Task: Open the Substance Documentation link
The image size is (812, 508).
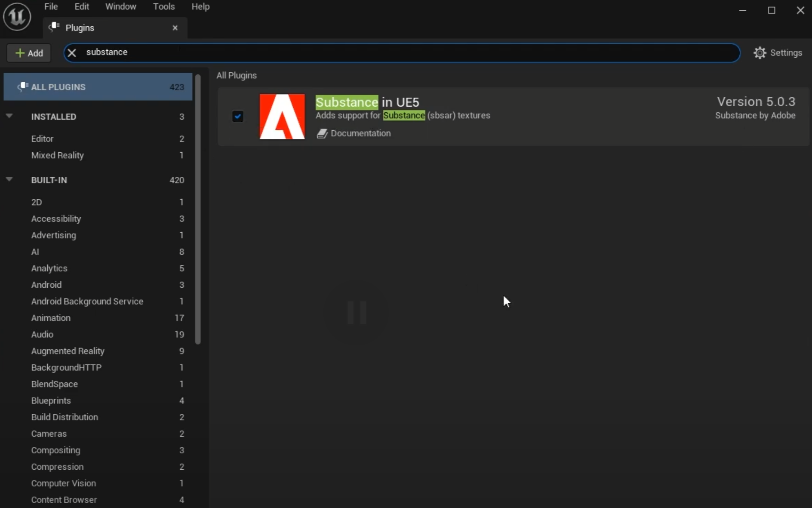Action: (360, 133)
